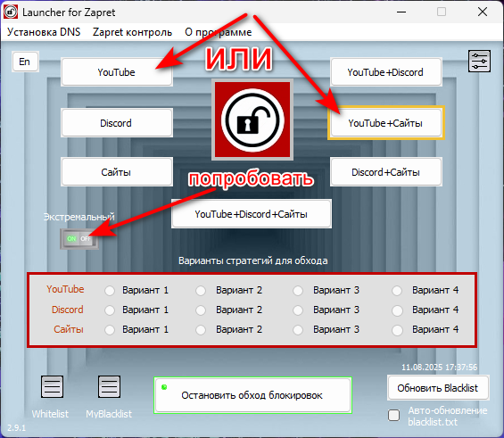Enable Авто-обновление blacklist.txt checkbox
This screenshot has width=504, height=438.
click(393, 415)
